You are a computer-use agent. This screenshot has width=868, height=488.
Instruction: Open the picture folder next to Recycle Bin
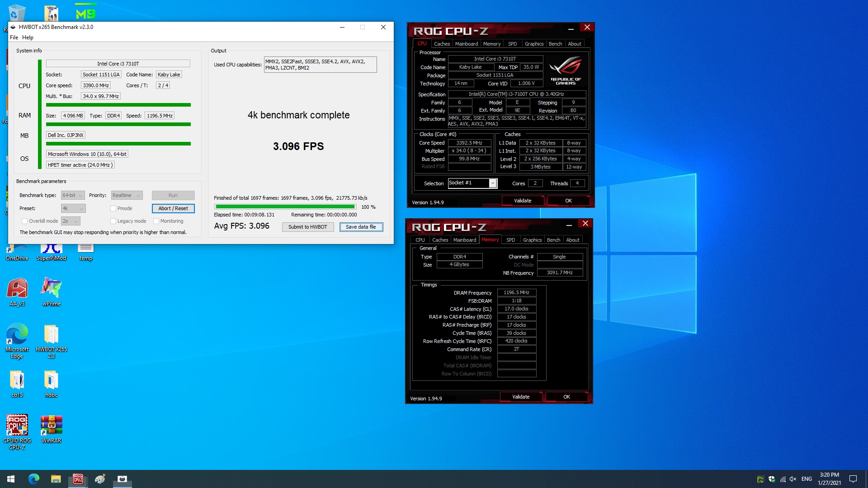point(51,13)
